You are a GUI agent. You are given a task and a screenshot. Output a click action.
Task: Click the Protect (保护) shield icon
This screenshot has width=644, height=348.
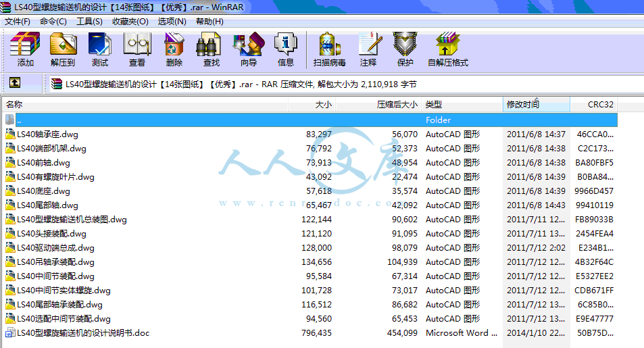tap(405, 44)
